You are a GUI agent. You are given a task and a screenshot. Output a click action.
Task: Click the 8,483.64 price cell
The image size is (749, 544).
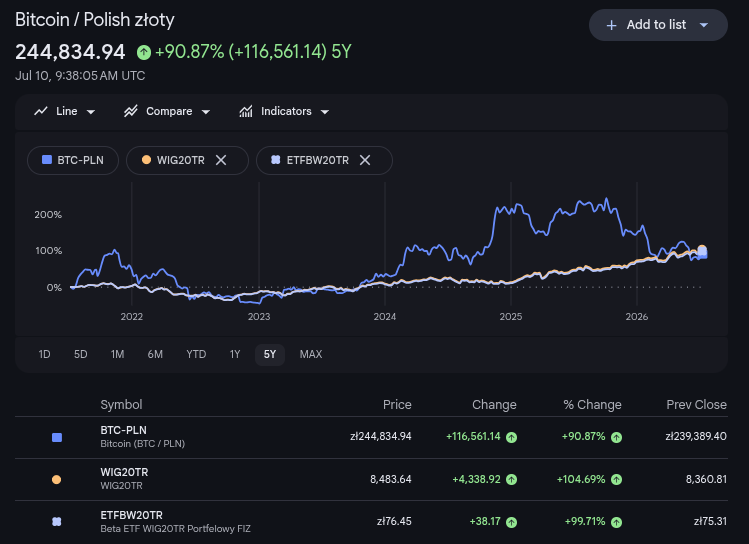click(x=391, y=479)
